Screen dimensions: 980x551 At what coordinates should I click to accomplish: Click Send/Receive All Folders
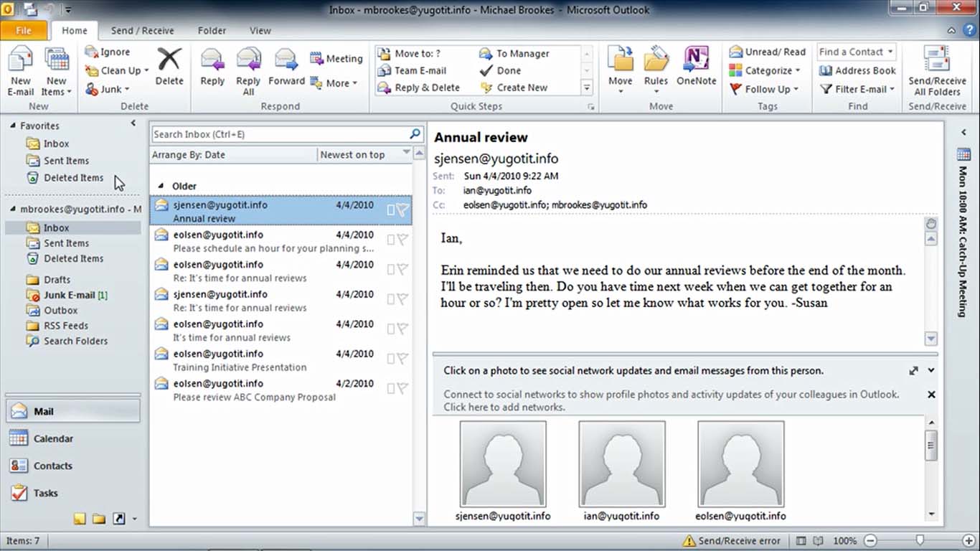click(x=937, y=70)
